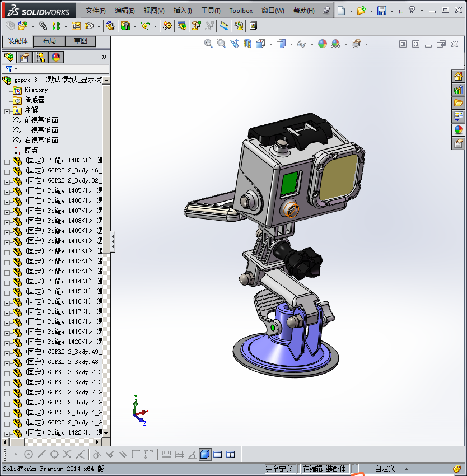Click the Zoom to Fit magnifier icon
The height and width of the screenshot is (476, 467).
[x=209, y=44]
